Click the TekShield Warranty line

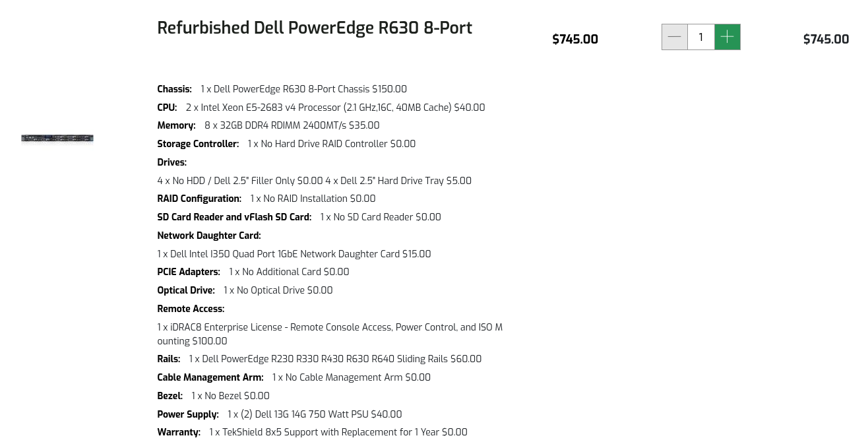click(x=312, y=432)
